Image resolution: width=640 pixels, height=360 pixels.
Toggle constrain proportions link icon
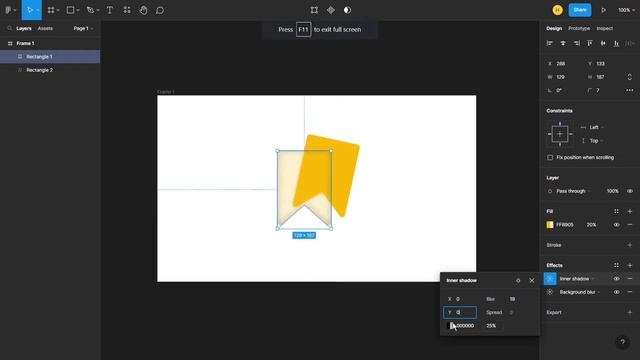pos(630,77)
